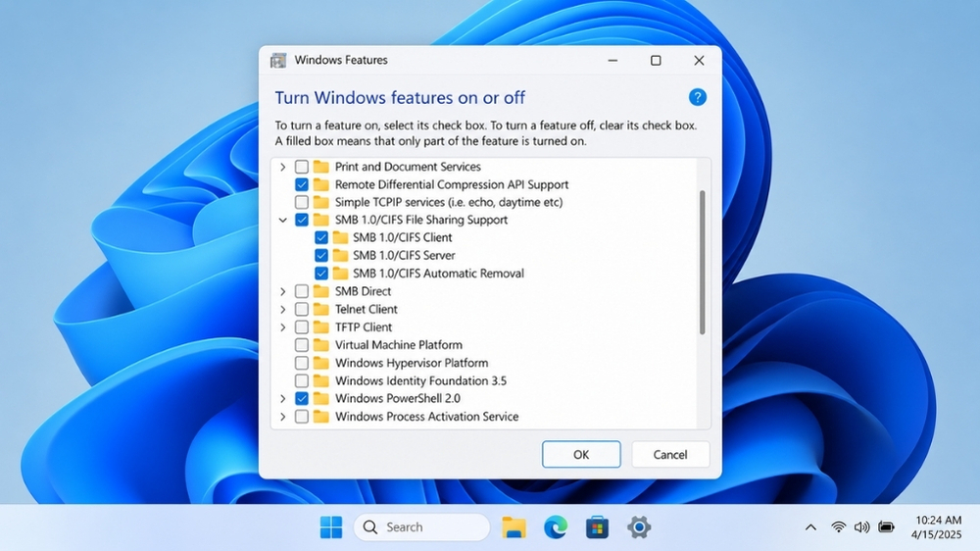980x551 pixels.
Task: Check the TFTP Client checkbox
Action: click(301, 326)
